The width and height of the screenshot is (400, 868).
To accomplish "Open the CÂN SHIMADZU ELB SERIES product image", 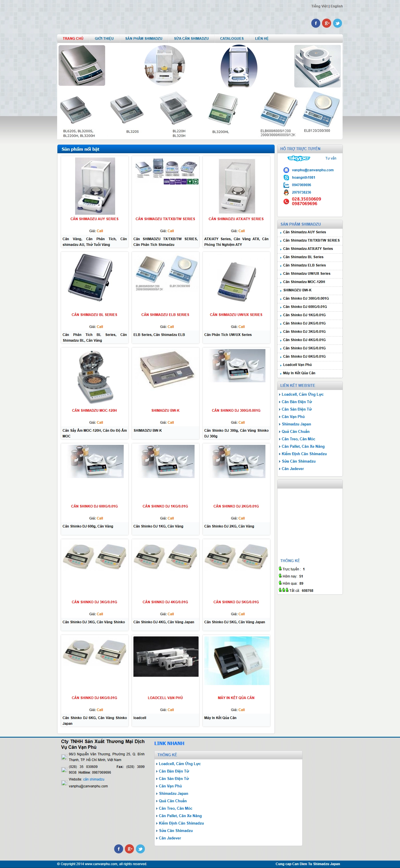I will pyautogui.click(x=166, y=273).
